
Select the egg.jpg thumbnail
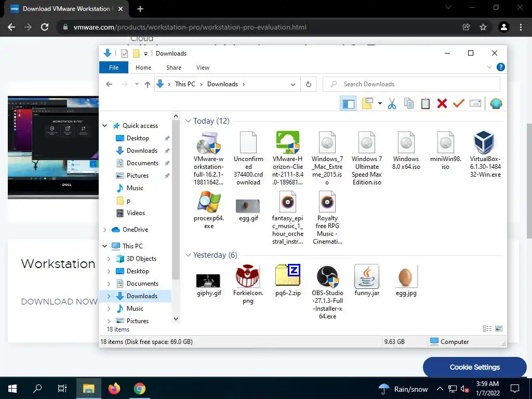tap(406, 281)
